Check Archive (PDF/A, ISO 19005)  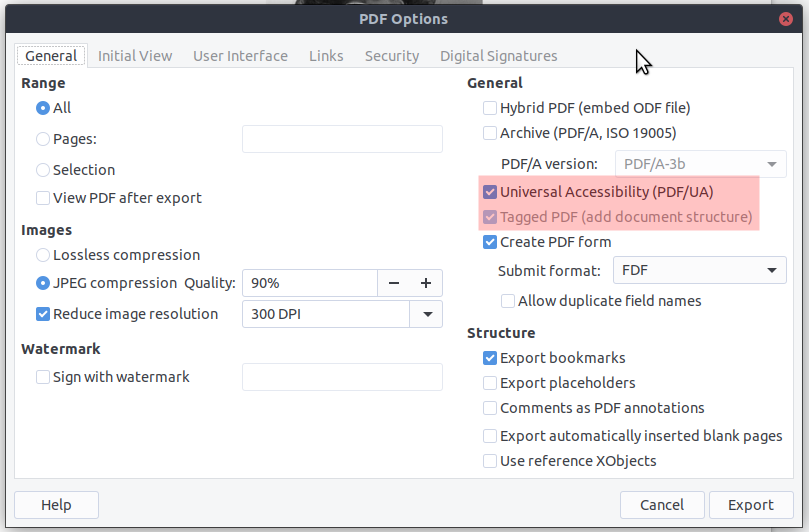click(490, 133)
